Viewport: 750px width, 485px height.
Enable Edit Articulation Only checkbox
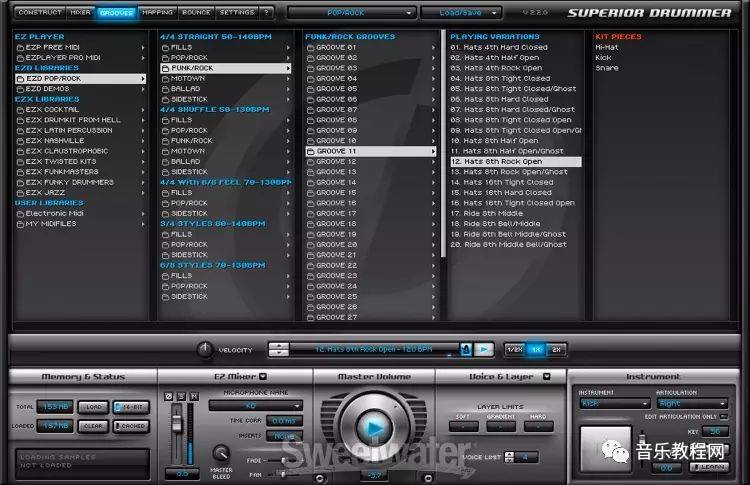coord(724,417)
